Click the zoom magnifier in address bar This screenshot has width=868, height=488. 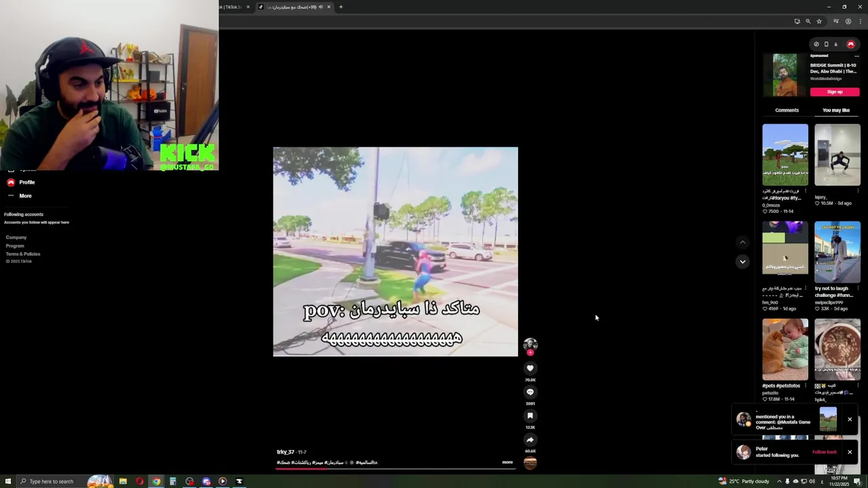click(808, 22)
